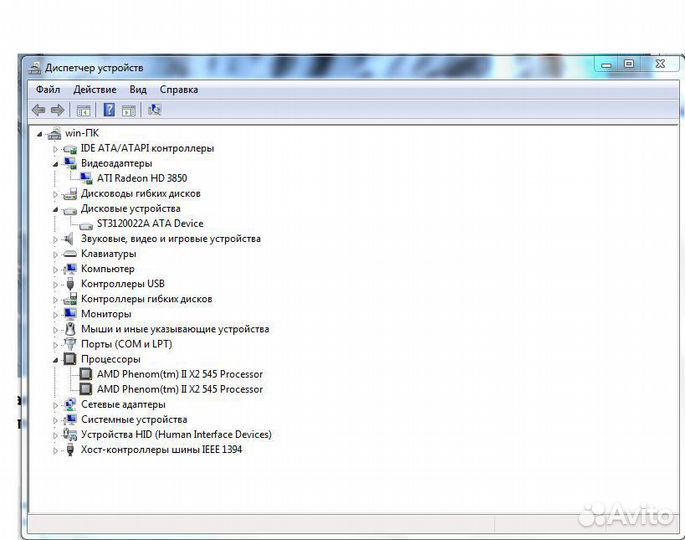Select the ST3120022A ATA Device disk icon
Screen dimensions: 685x540
click(86, 224)
